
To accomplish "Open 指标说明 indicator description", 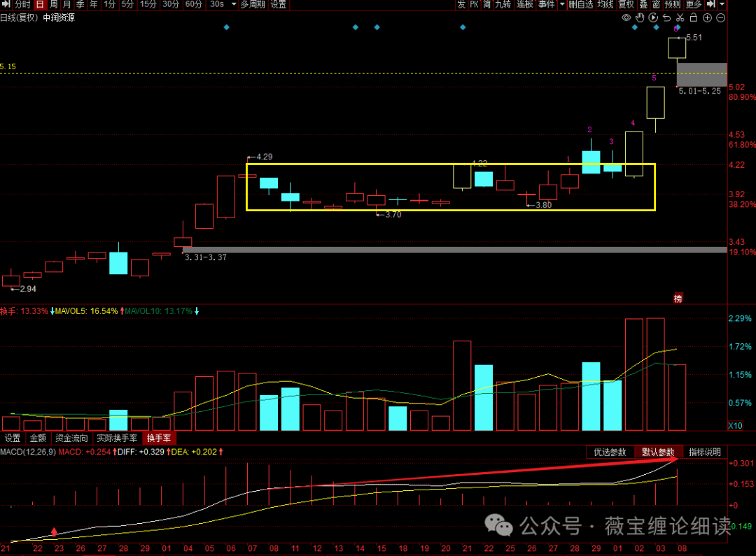I will (705, 452).
